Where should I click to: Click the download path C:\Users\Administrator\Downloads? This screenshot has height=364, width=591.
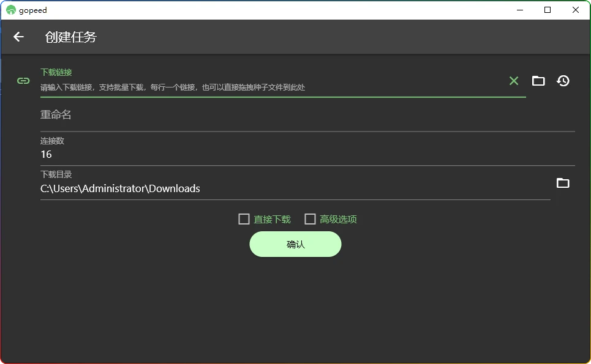tap(120, 188)
